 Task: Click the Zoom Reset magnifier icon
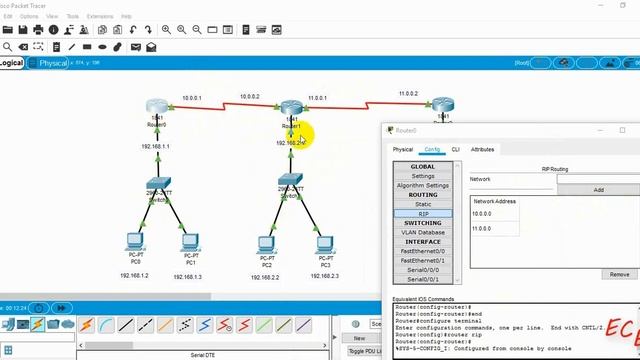pyautogui.click(x=182, y=30)
